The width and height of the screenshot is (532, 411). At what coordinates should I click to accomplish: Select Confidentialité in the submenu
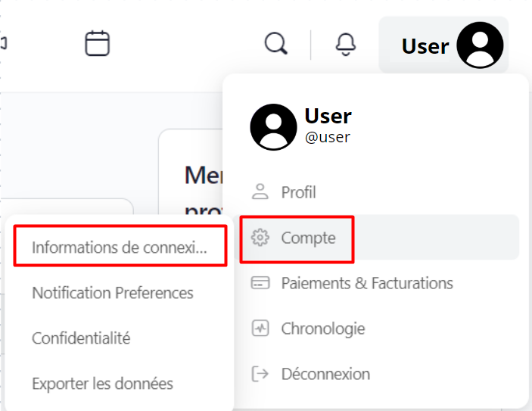tap(81, 338)
